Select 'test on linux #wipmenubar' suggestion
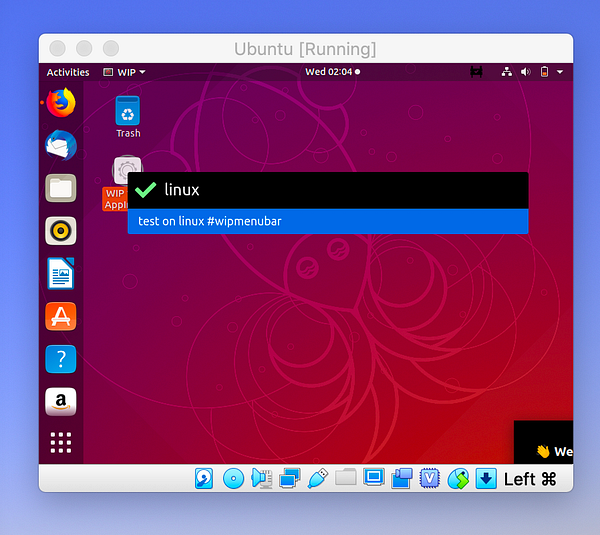 coord(328,221)
